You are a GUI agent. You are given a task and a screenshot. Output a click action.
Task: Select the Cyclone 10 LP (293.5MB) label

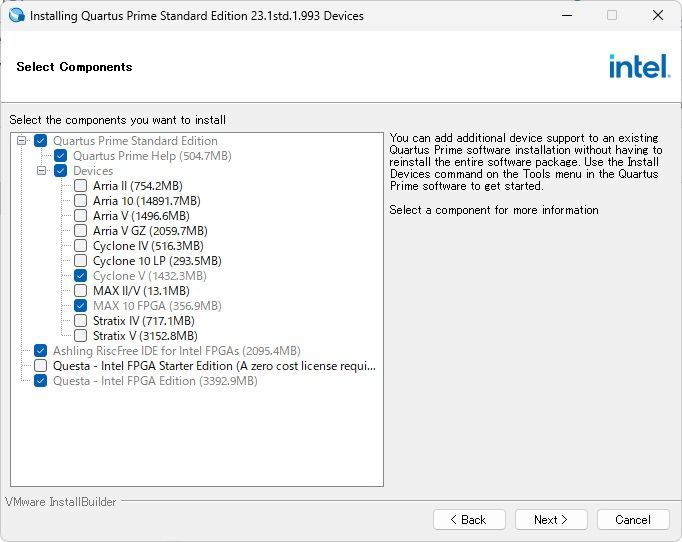pyautogui.click(x=157, y=261)
